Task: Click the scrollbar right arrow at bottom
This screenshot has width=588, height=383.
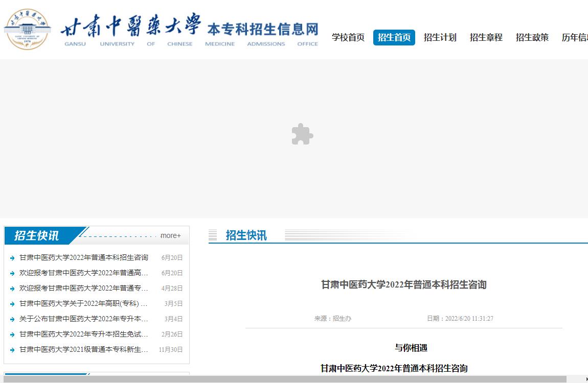Action: [x=586, y=379]
